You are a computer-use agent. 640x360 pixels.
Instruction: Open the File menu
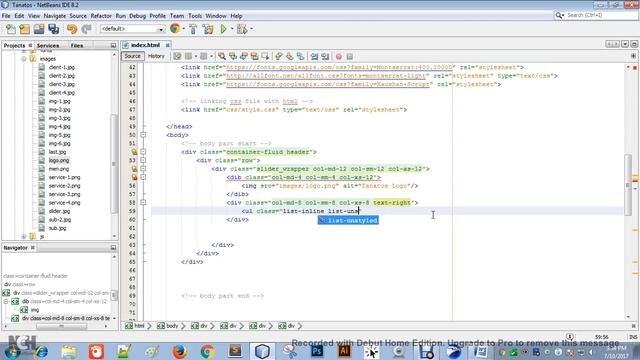pyautogui.click(x=6, y=16)
